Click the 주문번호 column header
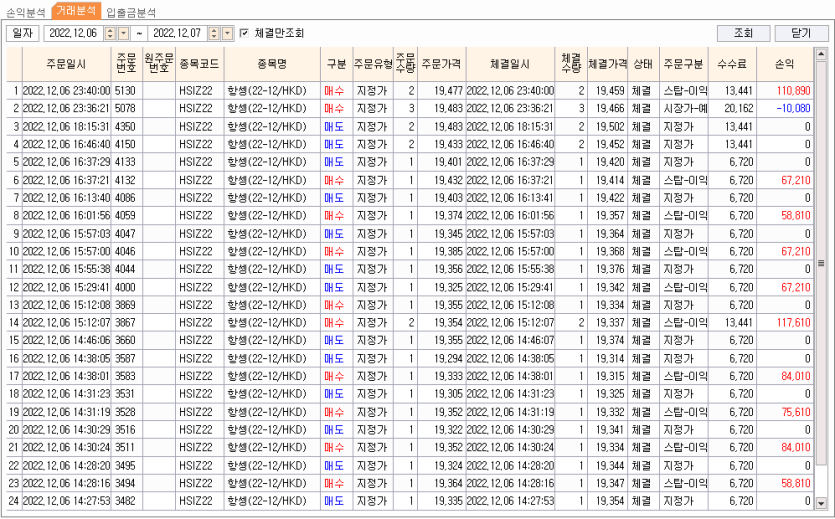835x519 pixels. (x=127, y=64)
